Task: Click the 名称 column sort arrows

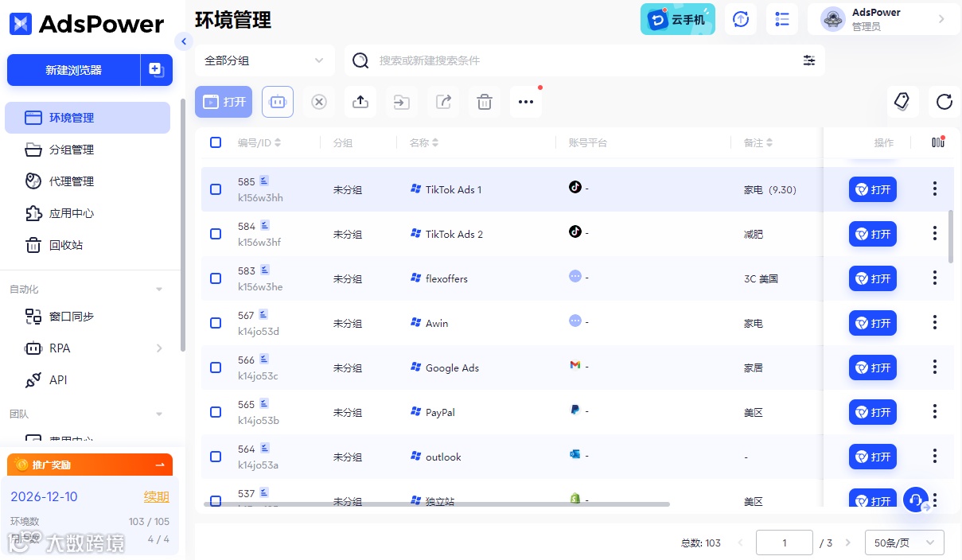Action: coord(435,143)
